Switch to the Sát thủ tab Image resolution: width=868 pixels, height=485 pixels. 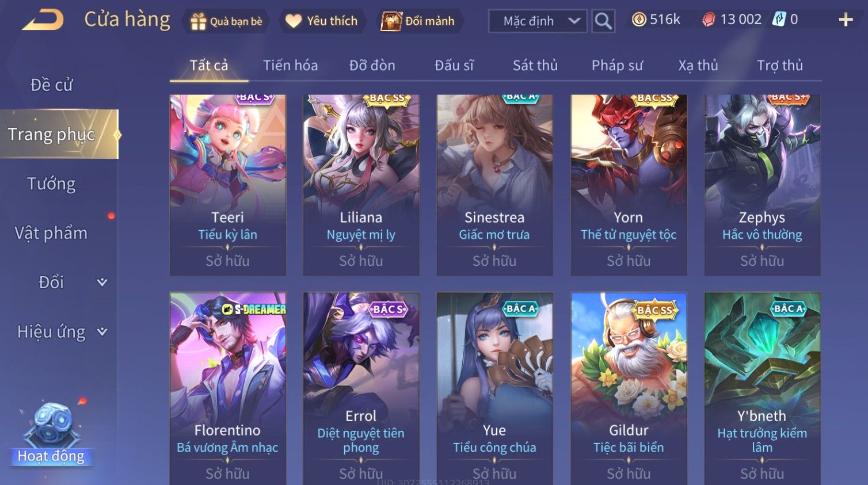pyautogui.click(x=535, y=66)
